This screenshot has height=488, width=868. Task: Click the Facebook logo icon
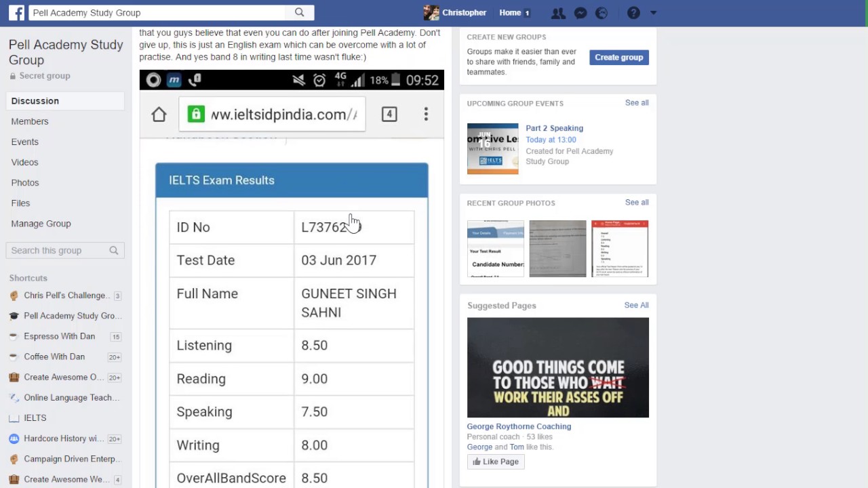tap(16, 12)
